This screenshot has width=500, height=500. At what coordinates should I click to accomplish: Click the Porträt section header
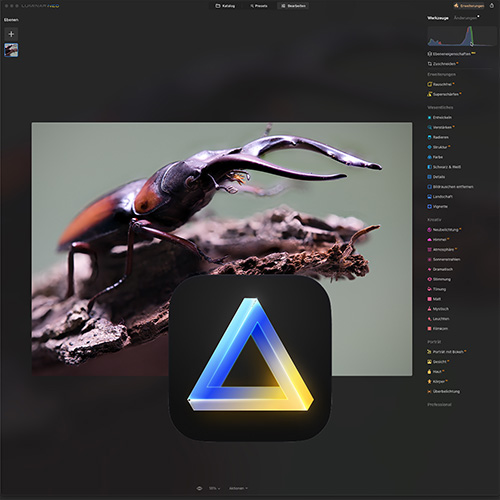(x=434, y=342)
